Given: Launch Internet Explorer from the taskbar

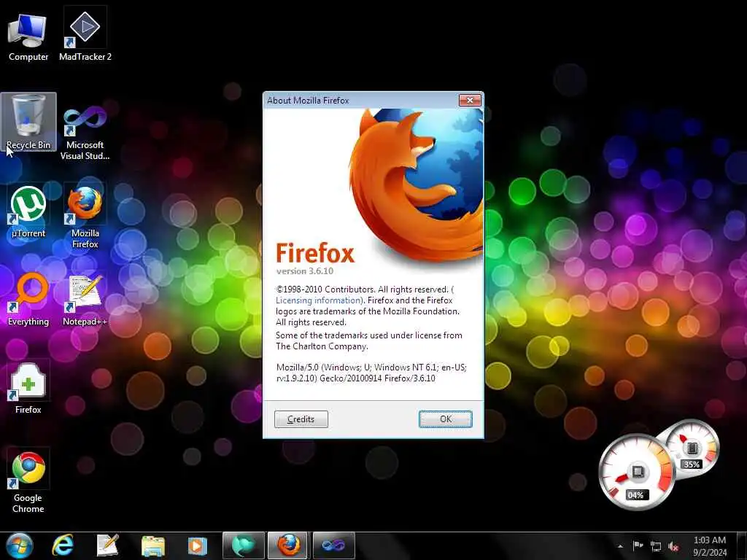Looking at the screenshot, I should tap(63, 545).
